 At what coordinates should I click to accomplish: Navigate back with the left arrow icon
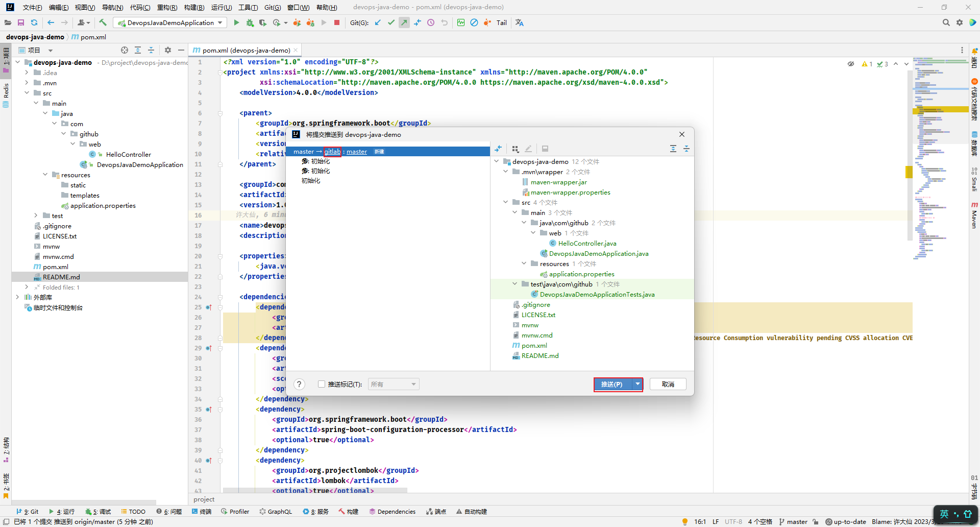click(x=51, y=22)
